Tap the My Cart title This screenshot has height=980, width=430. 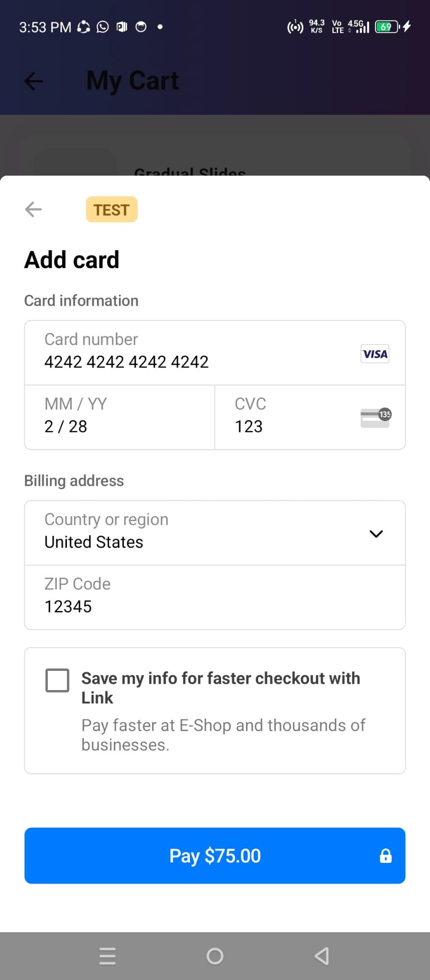click(x=132, y=81)
